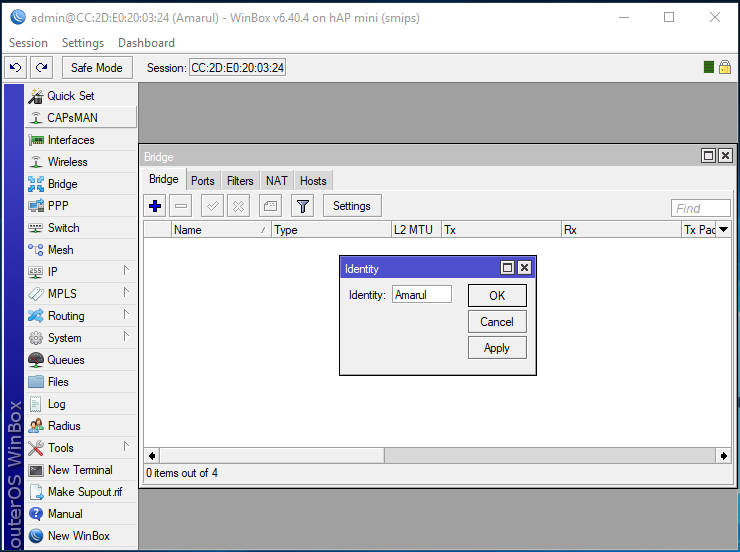Open Wireless in sidebar

tap(81, 162)
